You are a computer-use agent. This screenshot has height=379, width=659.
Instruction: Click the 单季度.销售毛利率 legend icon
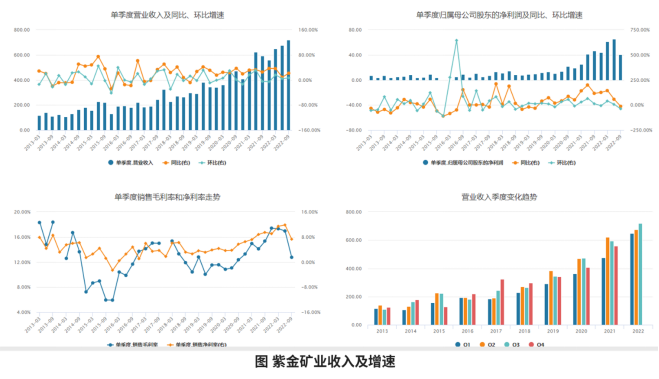click(110, 345)
